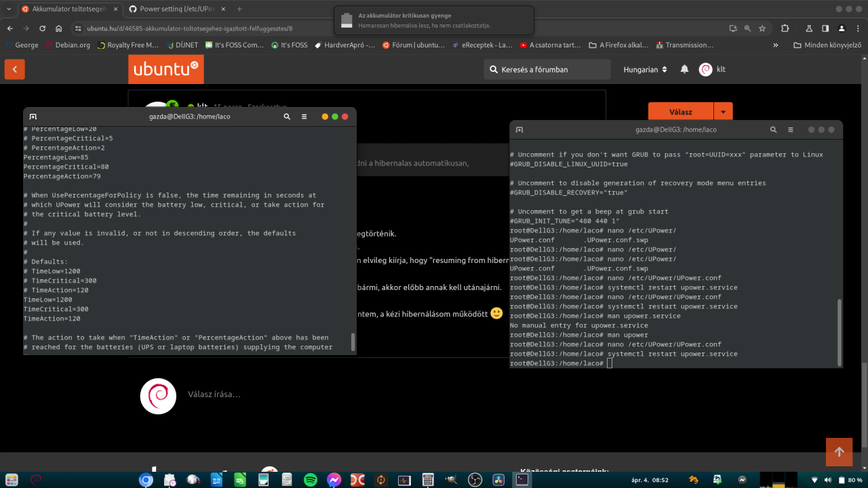The image size is (868, 488).
Task: Open forum notifications bell
Action: click(x=684, y=69)
